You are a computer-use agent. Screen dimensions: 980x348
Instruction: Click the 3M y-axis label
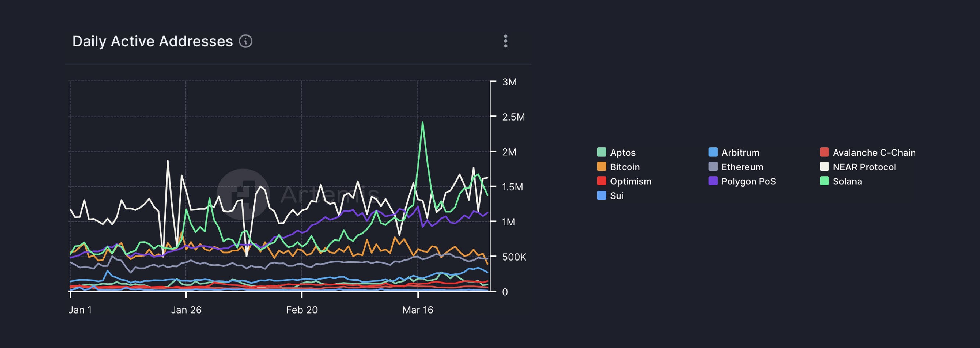[509, 82]
